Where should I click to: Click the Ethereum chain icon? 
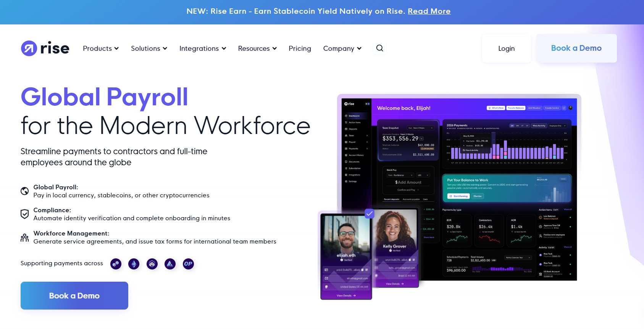coord(134,264)
